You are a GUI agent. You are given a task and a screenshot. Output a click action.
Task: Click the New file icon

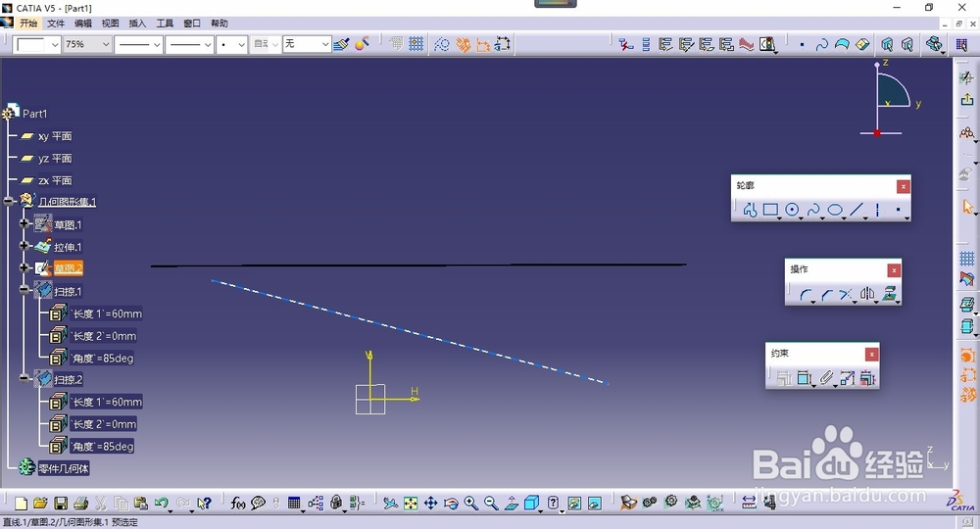tap(21, 503)
